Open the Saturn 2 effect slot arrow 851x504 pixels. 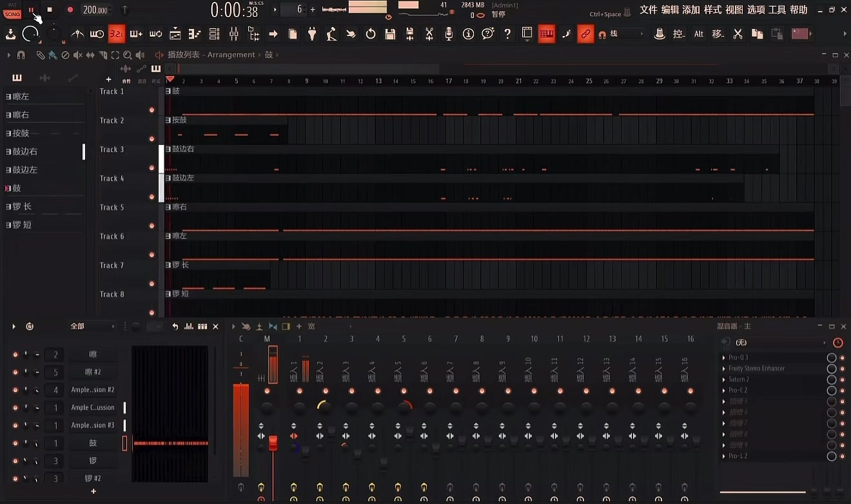coord(724,380)
